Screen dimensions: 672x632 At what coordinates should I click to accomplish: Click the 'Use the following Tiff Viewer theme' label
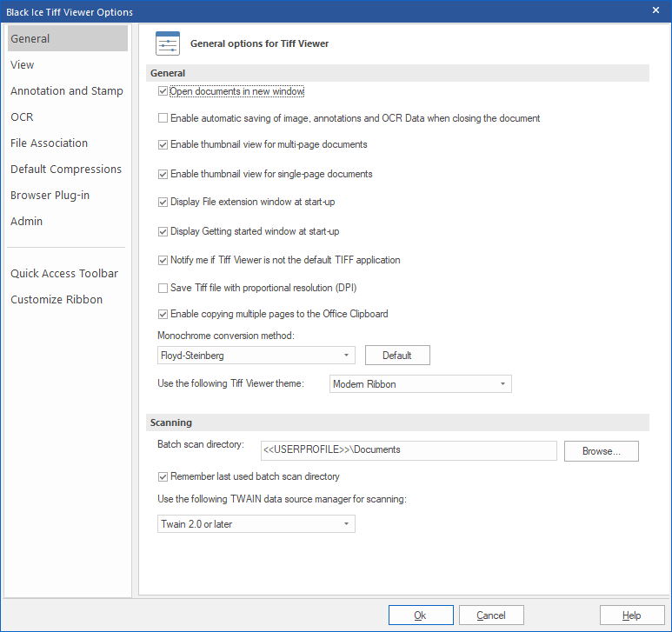click(x=230, y=383)
